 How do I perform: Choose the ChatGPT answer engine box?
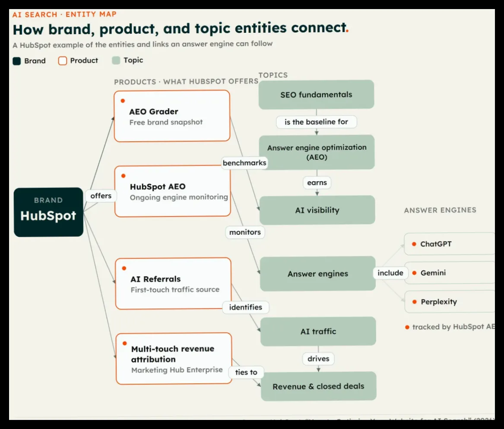pos(449,244)
